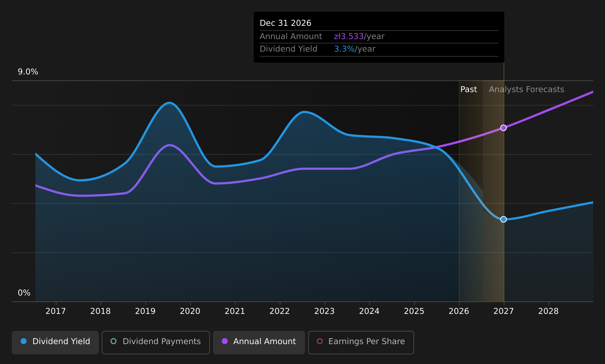
Task: Toggle the Dividend Yield legend button
Action: coord(55,342)
